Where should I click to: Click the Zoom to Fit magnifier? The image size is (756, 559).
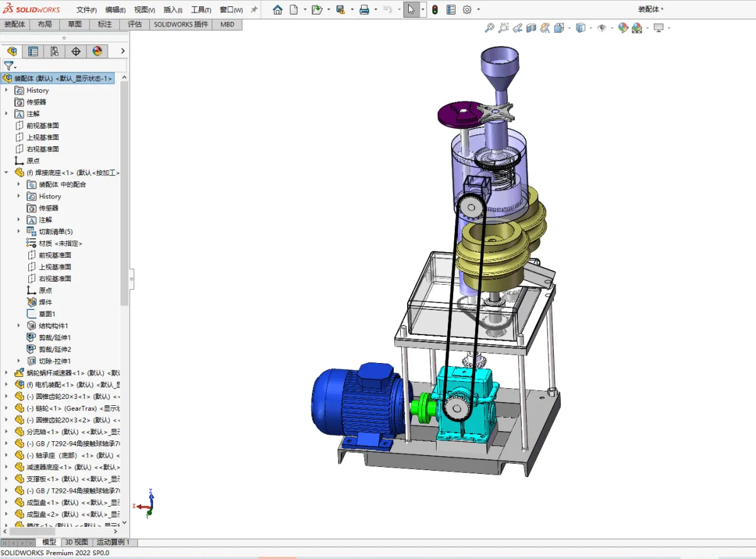[489, 28]
